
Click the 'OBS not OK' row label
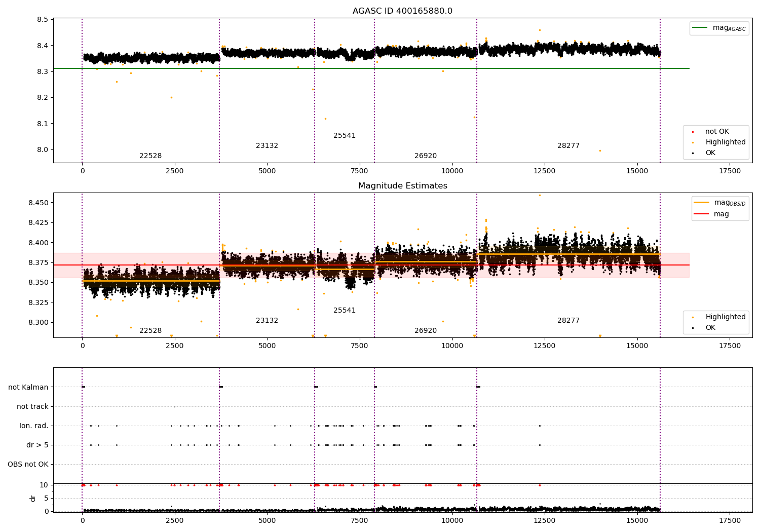click(28, 465)
